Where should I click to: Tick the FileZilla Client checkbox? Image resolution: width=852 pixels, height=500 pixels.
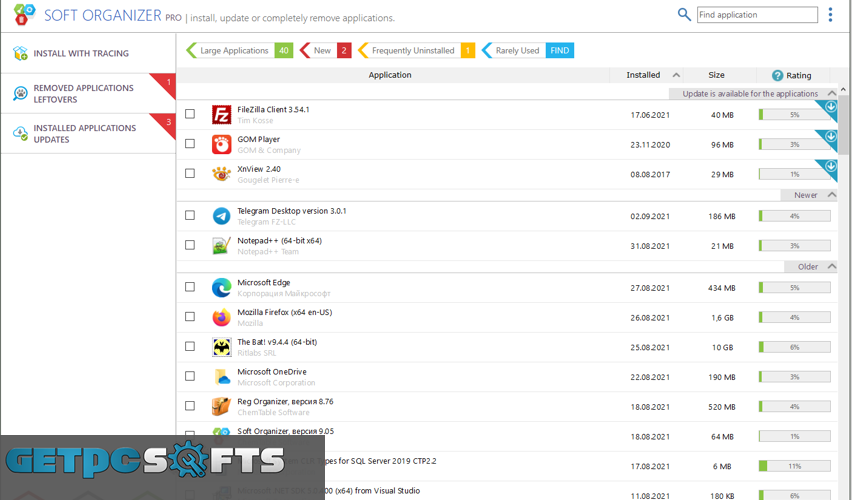pyautogui.click(x=190, y=114)
